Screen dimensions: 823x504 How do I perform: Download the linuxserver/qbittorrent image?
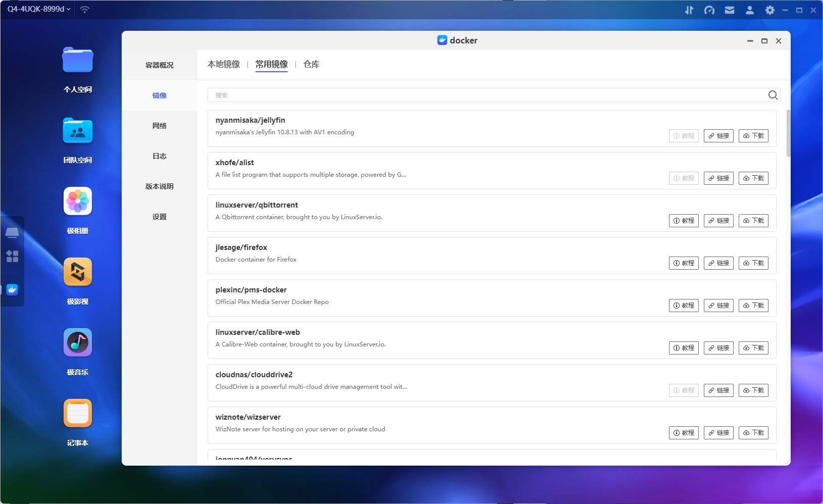[x=753, y=221]
